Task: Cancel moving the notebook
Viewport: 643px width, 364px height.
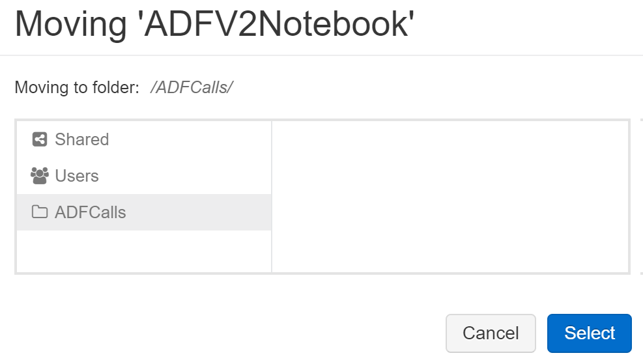Action: coord(491,333)
